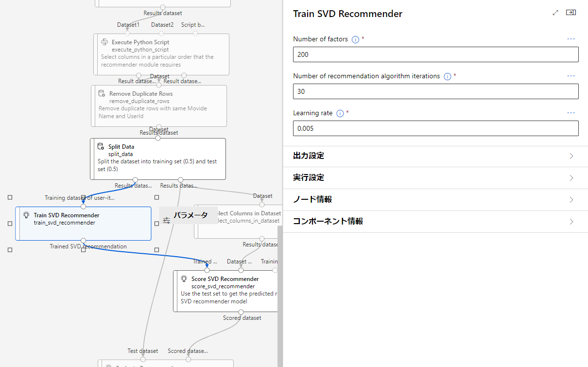Open more options for algorithm iterations
Viewport: 588px width, 367px height.
tap(571, 76)
